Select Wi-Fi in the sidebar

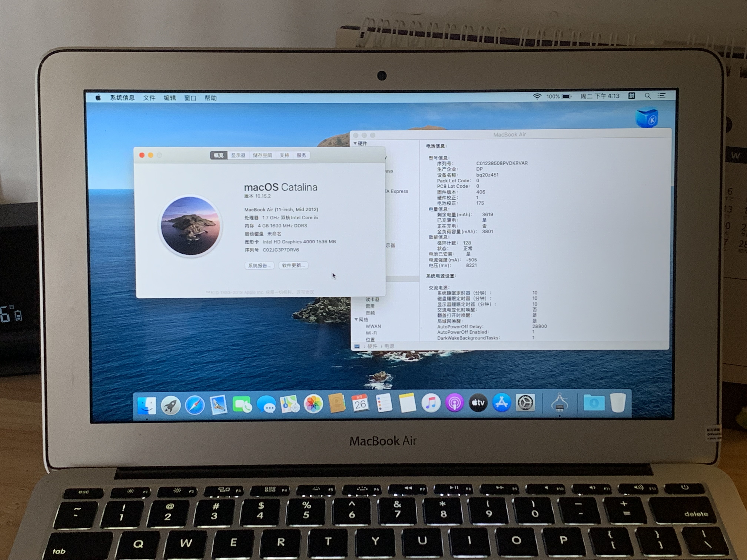pos(371,333)
